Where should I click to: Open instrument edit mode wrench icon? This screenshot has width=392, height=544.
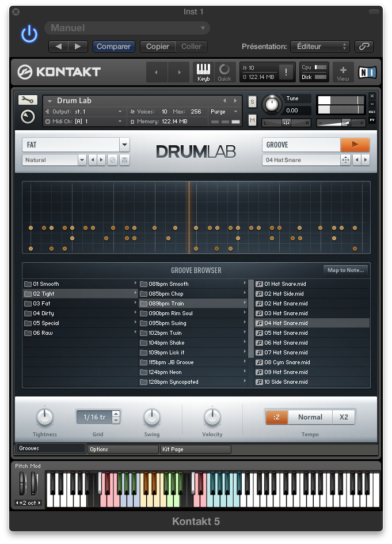pos(28,100)
